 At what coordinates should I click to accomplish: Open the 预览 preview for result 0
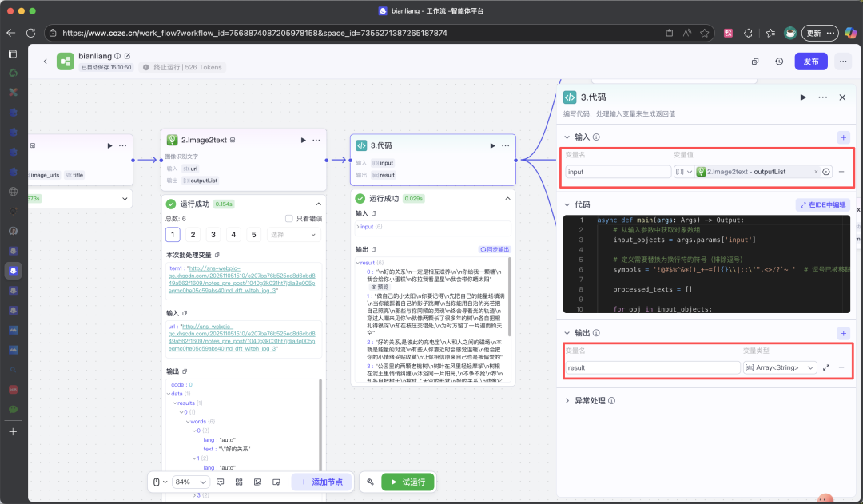380,287
